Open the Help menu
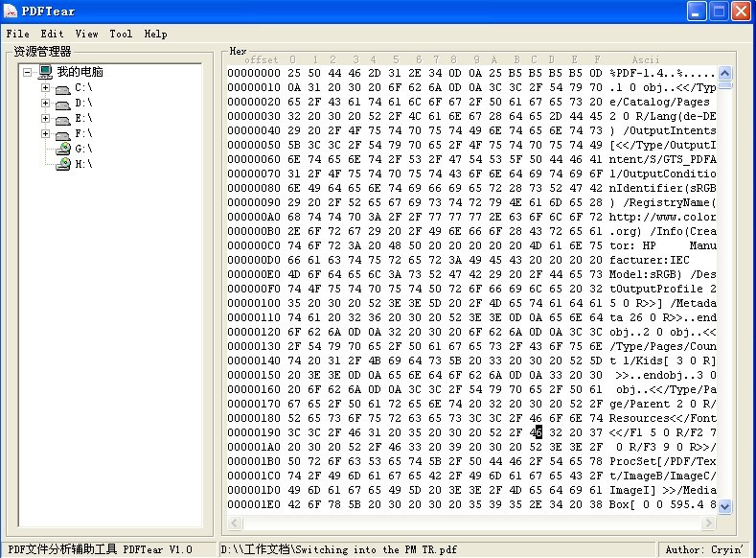 point(155,34)
